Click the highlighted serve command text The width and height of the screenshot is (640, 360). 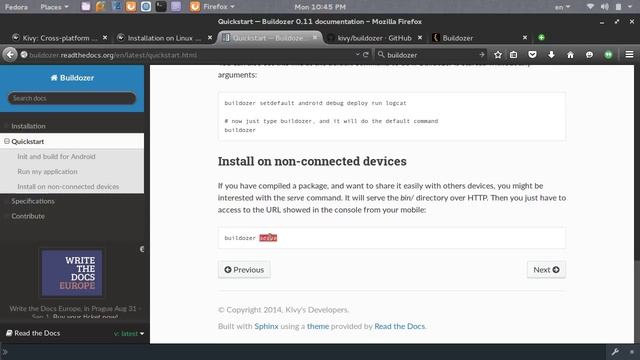268,238
